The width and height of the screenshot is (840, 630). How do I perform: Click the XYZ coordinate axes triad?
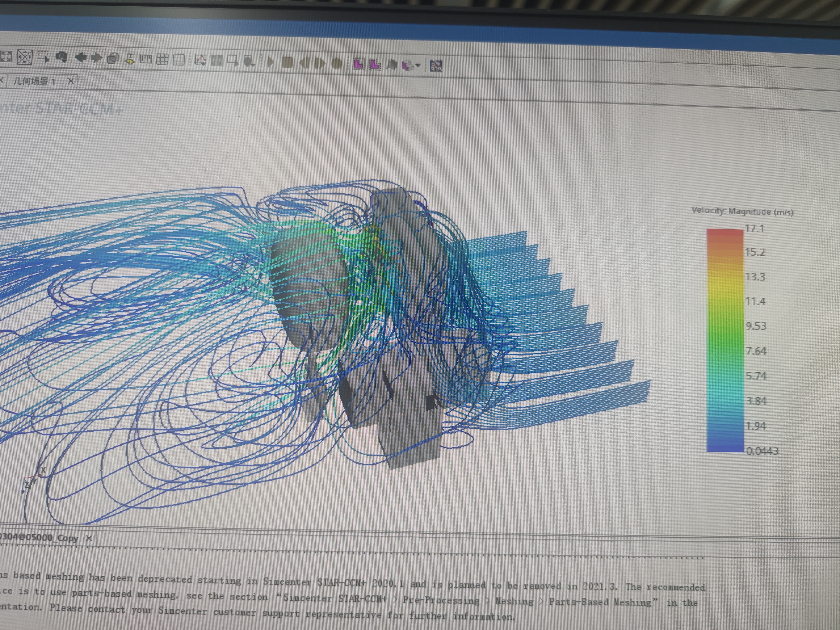[x=33, y=480]
